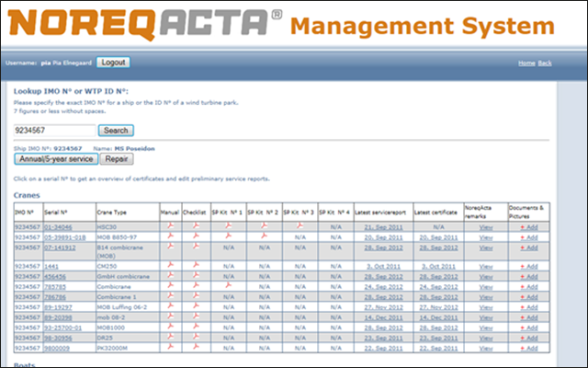The width and height of the screenshot is (588, 368).
Task: Open Manual PDF for MOB Luffing 06-2
Action: click(171, 305)
